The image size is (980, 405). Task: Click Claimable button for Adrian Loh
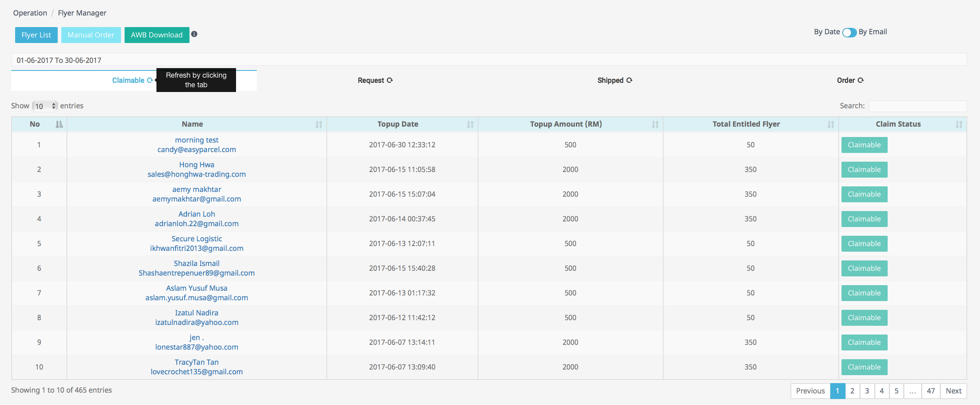tap(864, 219)
